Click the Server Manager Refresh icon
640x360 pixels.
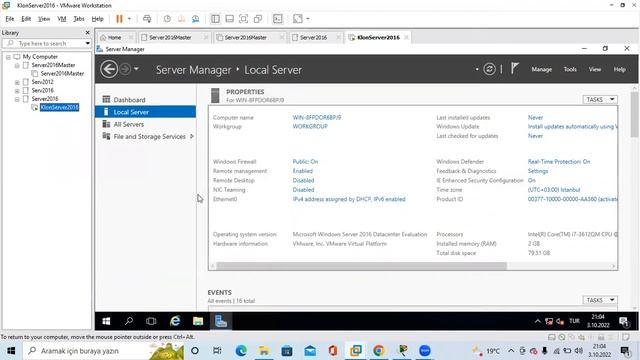489,69
